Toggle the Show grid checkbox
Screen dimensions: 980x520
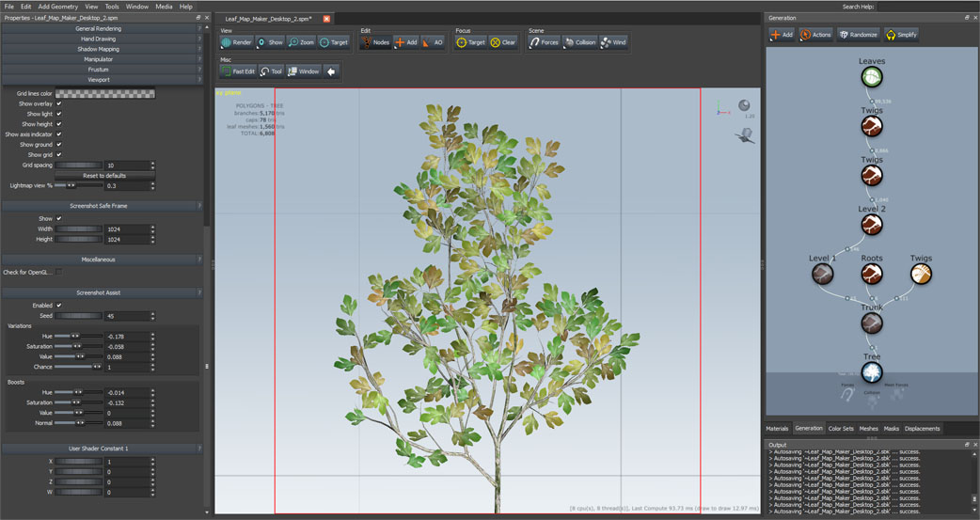58,154
